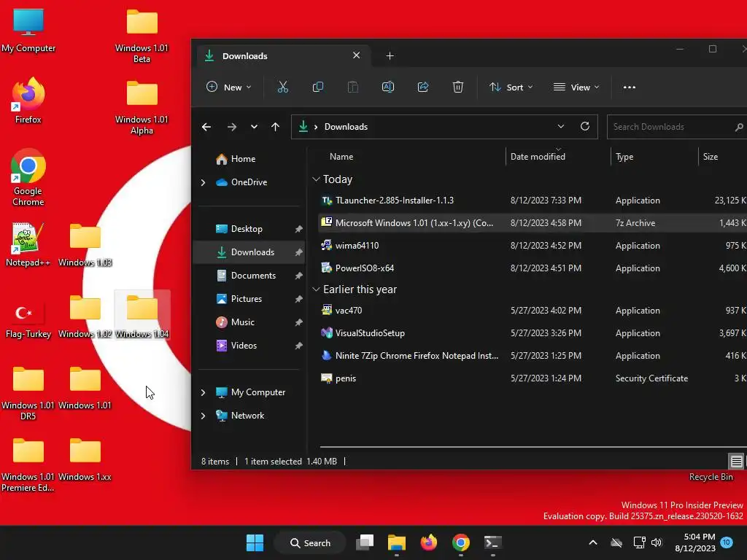
Task: Expand My Computer tree node
Action: tap(204, 392)
